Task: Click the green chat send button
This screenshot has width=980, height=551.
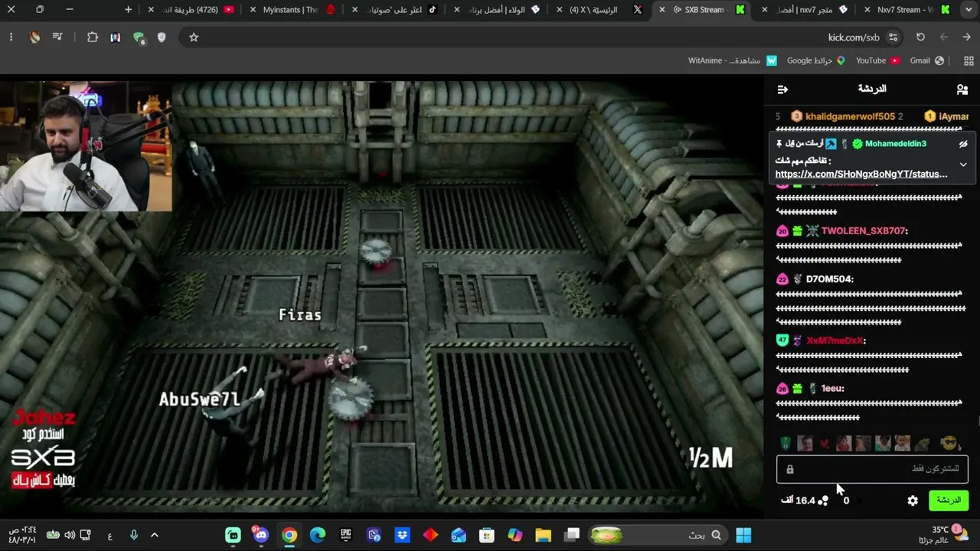Action: [x=948, y=500]
